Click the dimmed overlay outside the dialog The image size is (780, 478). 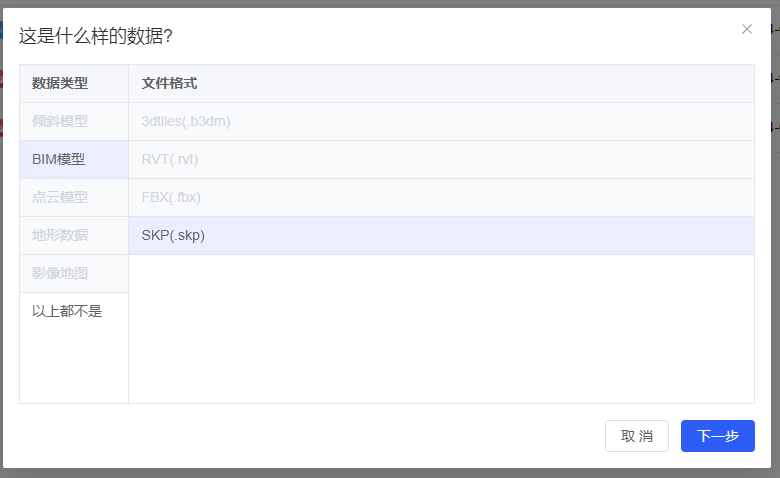tap(390, 473)
